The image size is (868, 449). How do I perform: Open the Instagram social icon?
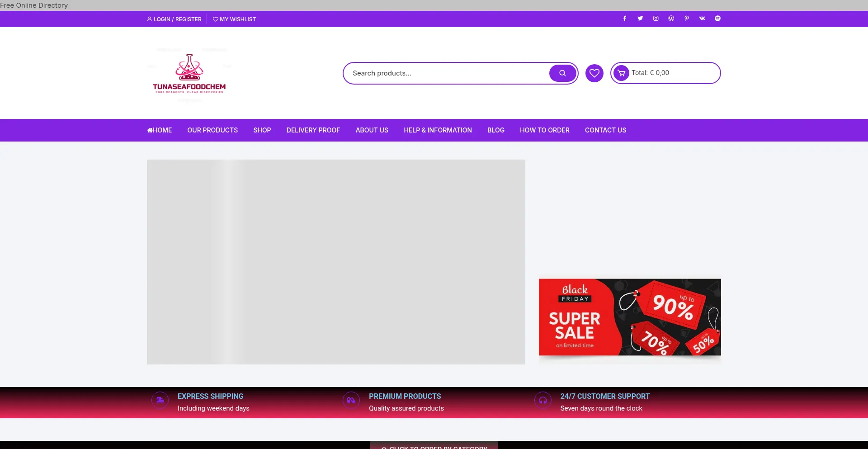656,19
